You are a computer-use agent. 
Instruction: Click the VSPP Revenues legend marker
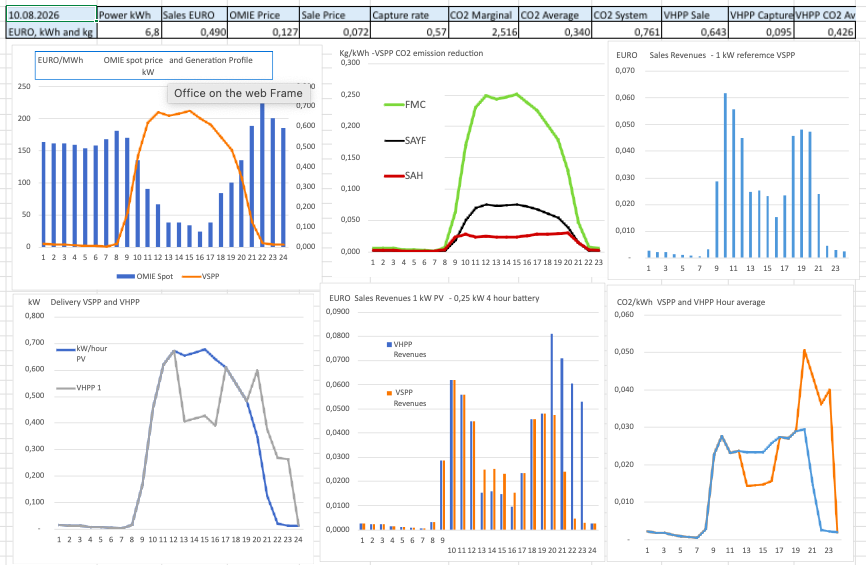pos(389,393)
